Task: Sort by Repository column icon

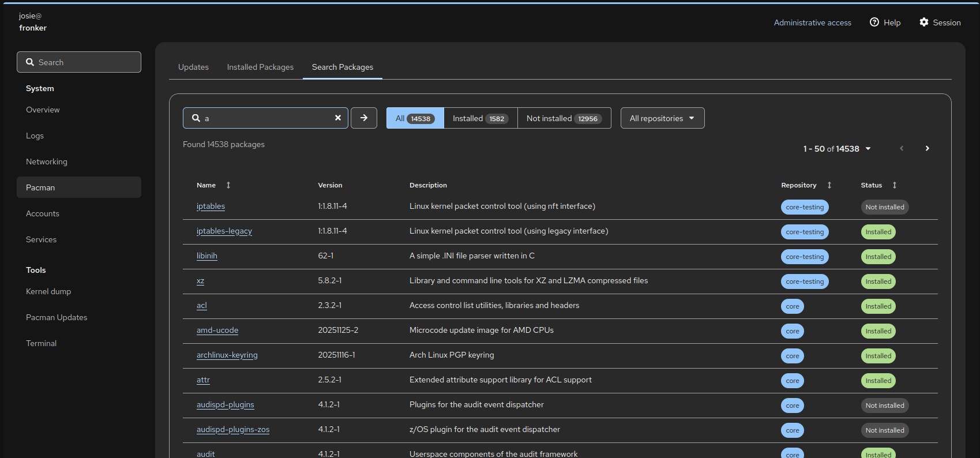Action: 829,185
